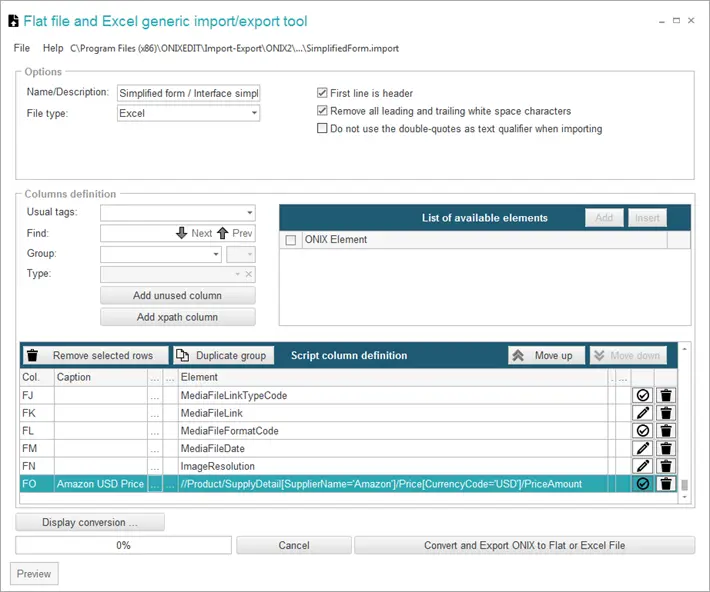This screenshot has width=710, height=592.
Task: Select the FM column cell
Action: click(x=37, y=448)
